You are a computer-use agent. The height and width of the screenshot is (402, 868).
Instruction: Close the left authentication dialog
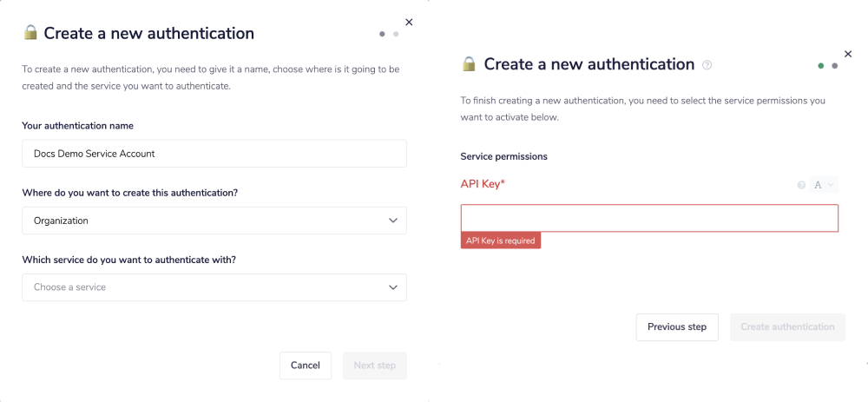[x=410, y=23]
